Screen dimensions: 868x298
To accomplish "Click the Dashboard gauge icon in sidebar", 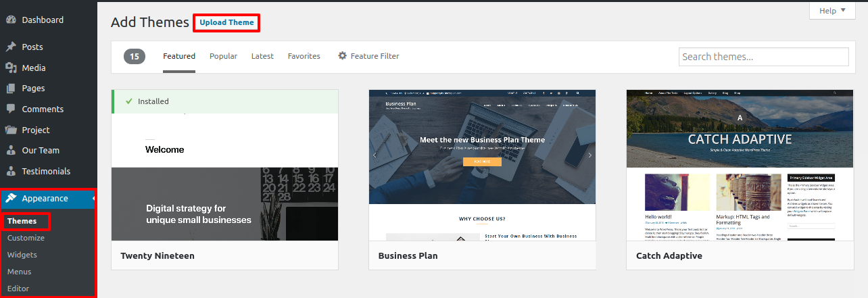I will 11,20.
